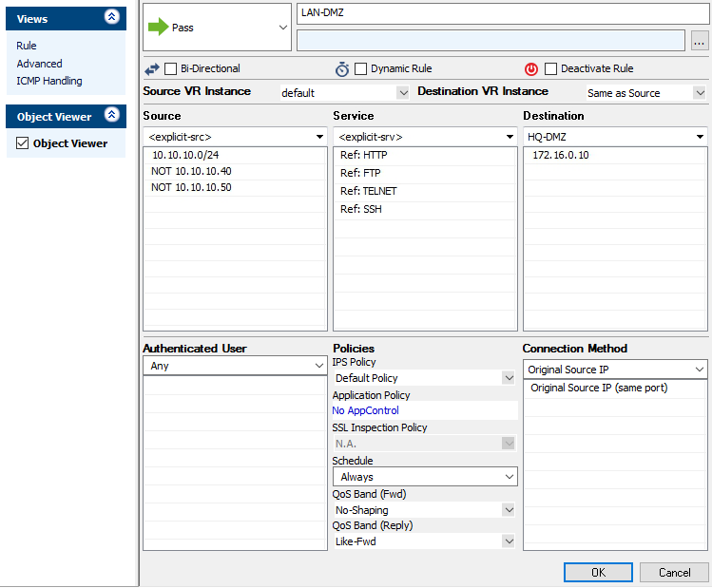Open the No AppControl link
This screenshot has height=588, width=712.
pyautogui.click(x=366, y=410)
